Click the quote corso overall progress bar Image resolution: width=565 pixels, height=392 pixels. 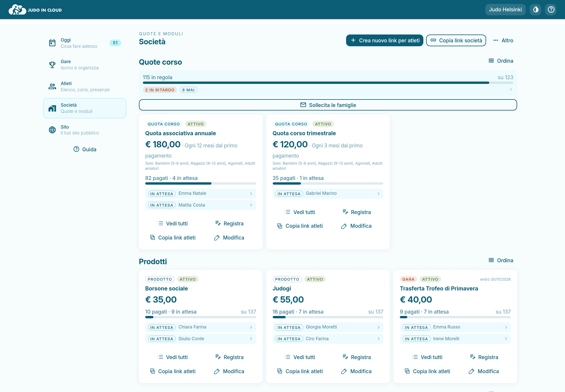(328, 83)
